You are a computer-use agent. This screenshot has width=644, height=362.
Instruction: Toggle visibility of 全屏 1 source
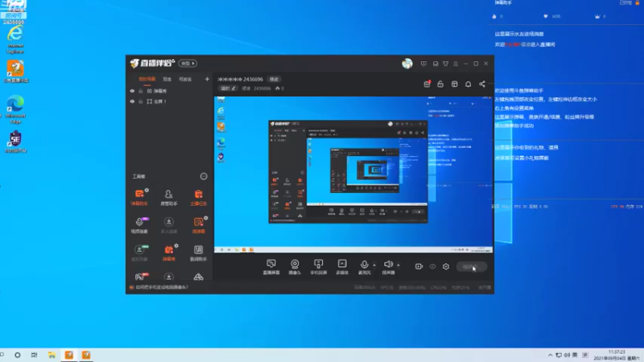click(132, 101)
